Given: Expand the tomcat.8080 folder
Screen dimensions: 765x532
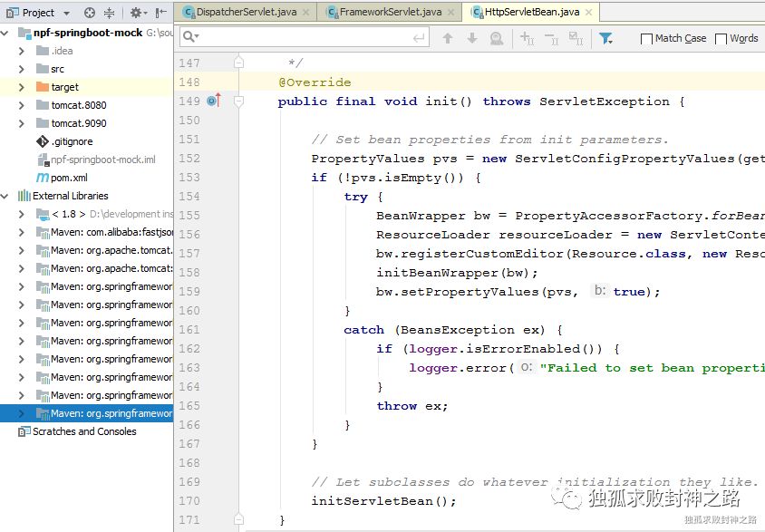Looking at the screenshot, I should click(x=22, y=105).
